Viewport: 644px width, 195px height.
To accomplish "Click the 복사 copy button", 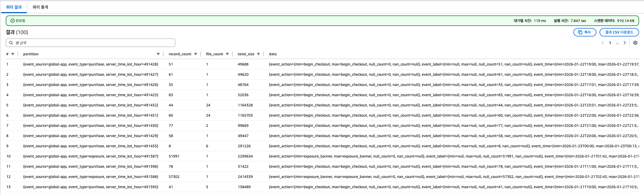I will 585,32.
